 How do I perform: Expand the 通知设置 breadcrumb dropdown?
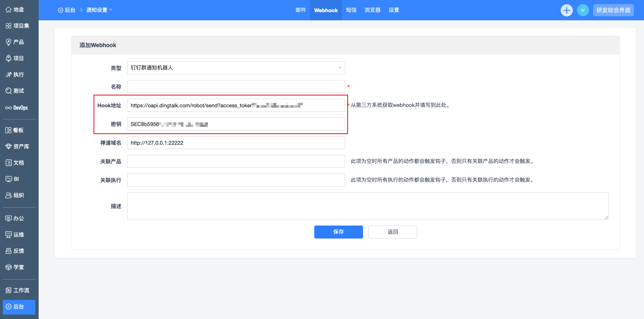[x=99, y=10]
